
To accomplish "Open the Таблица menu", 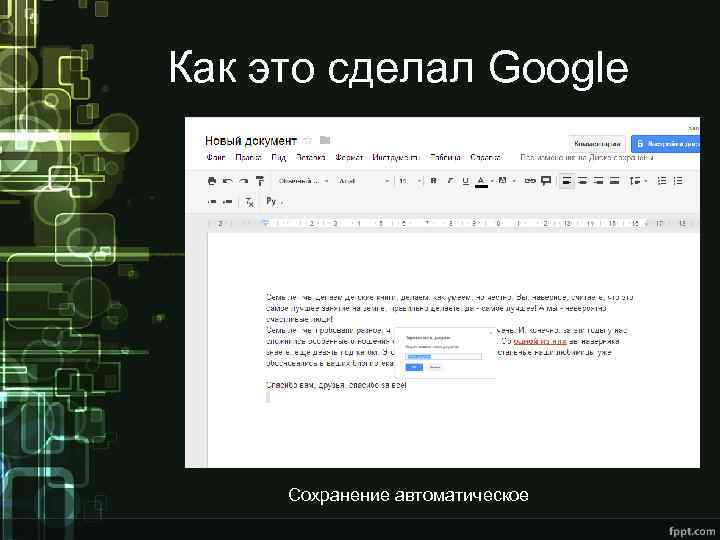I will 445,158.
